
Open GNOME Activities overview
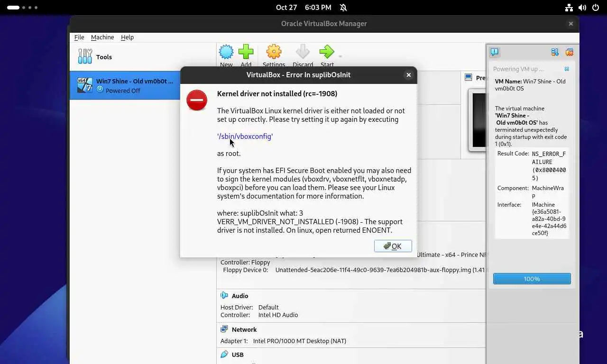pos(22,8)
